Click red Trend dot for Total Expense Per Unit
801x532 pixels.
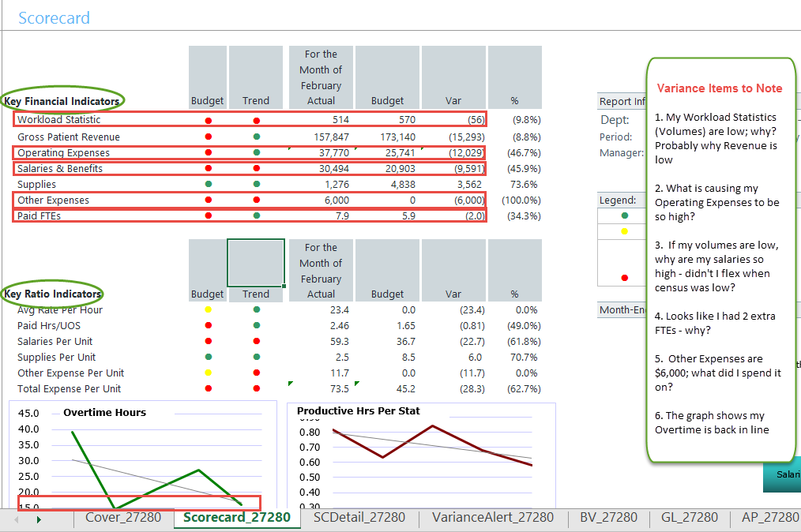click(x=256, y=389)
